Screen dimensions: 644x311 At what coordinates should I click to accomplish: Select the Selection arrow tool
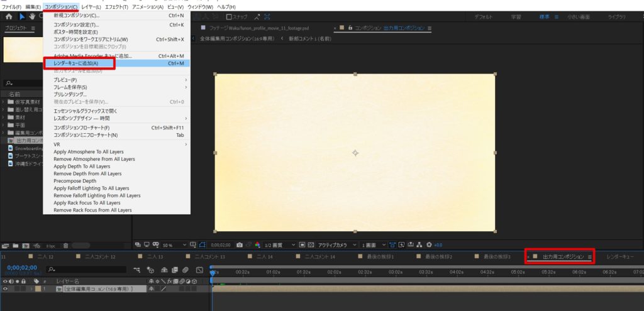click(x=23, y=17)
